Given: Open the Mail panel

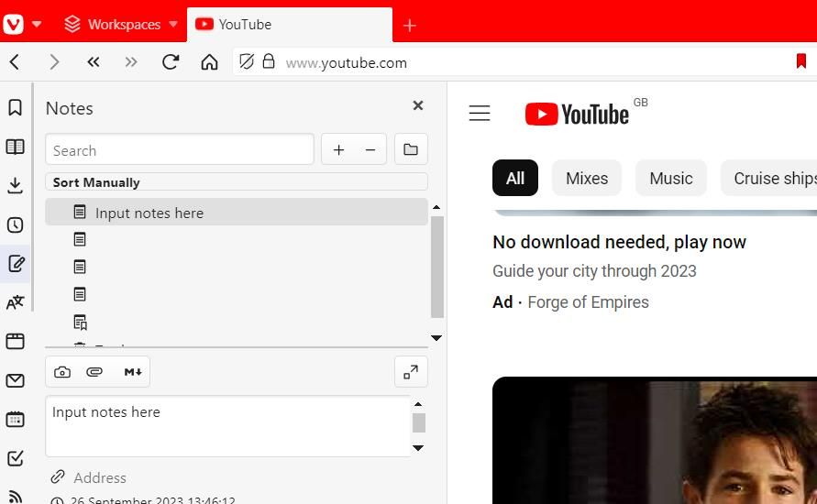Looking at the screenshot, I should pos(15,380).
